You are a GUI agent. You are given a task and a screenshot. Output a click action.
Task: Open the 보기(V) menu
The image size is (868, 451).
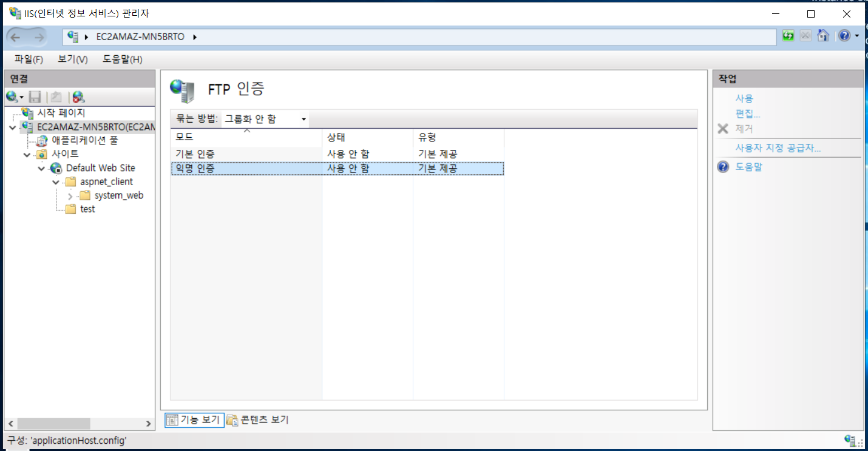click(73, 59)
